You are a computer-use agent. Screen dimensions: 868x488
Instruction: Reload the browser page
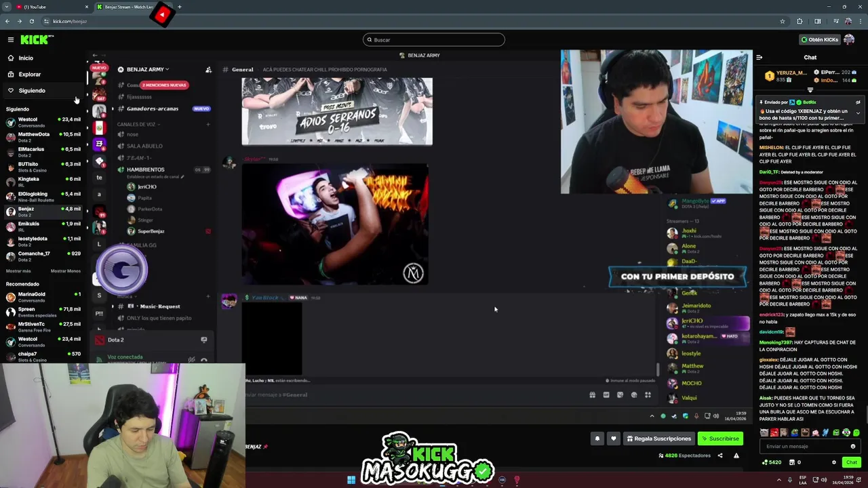31,21
